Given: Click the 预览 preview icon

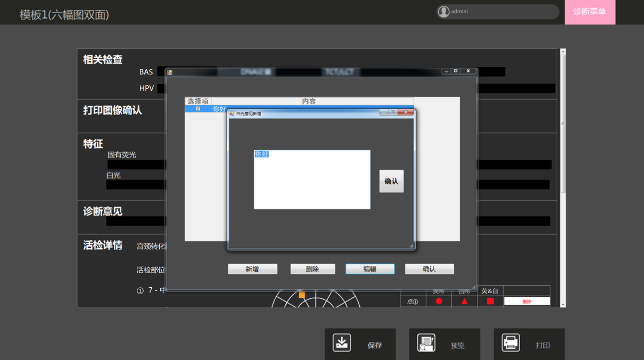Looking at the screenshot, I should (x=426, y=343).
